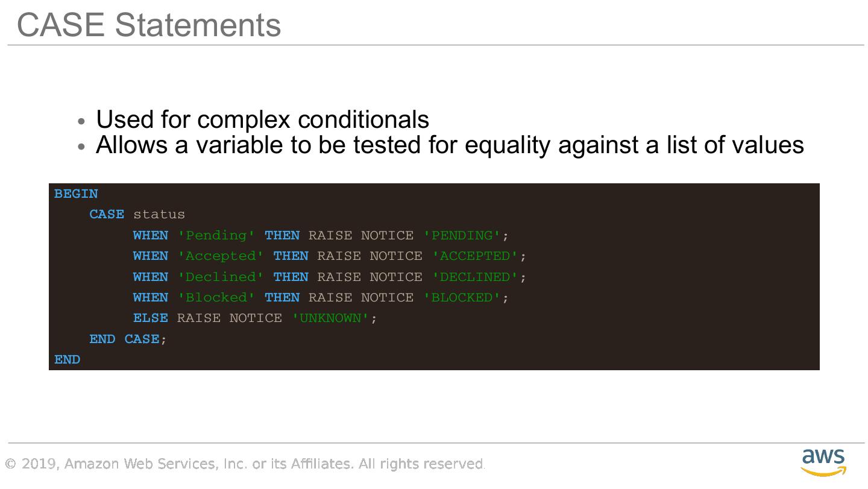Click the bullet about testing equality against values
Viewport: 868px width, 489px height.
tap(449, 145)
